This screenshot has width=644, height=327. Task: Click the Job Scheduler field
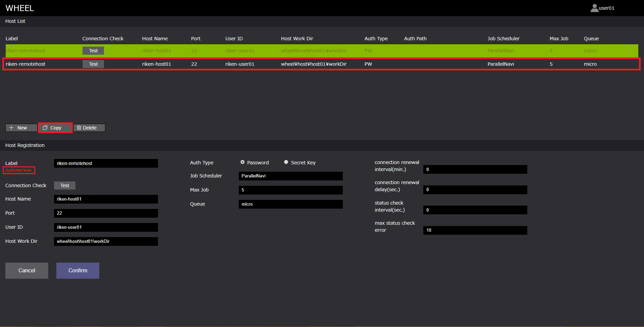coord(290,176)
